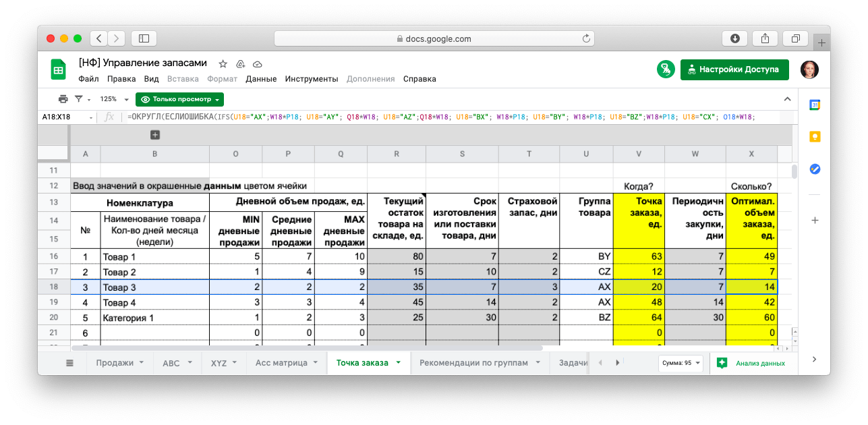
Task: Hide the menus with collapse arrow
Action: pyautogui.click(x=787, y=99)
